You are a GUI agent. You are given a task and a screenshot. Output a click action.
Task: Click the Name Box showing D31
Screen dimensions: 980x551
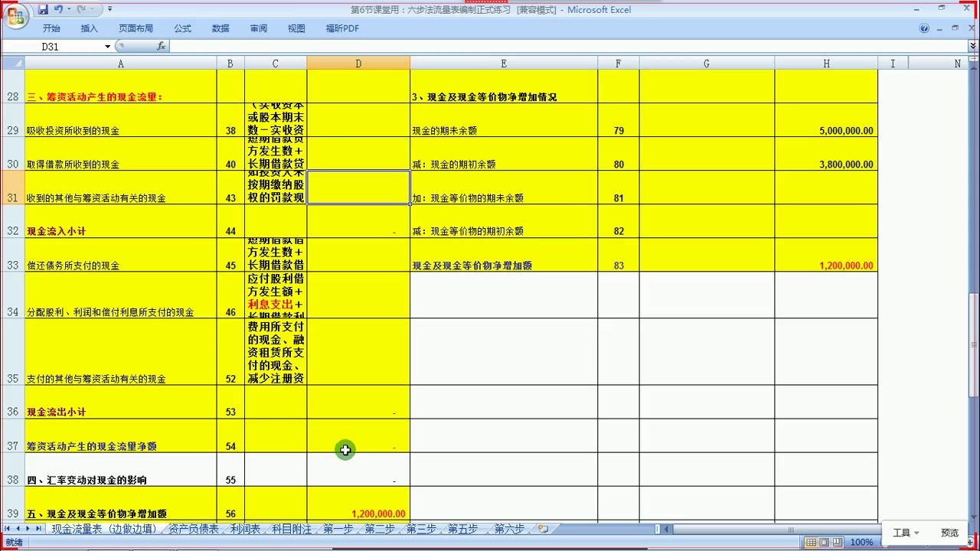click(51, 47)
